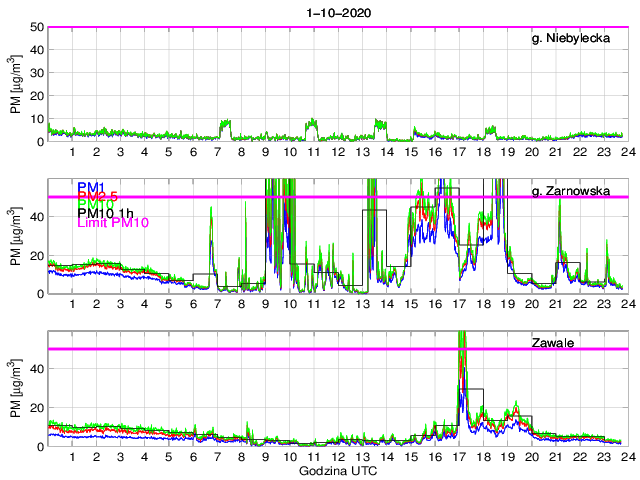Click the 50 tick on top plot y-axis

pyautogui.click(x=37, y=27)
